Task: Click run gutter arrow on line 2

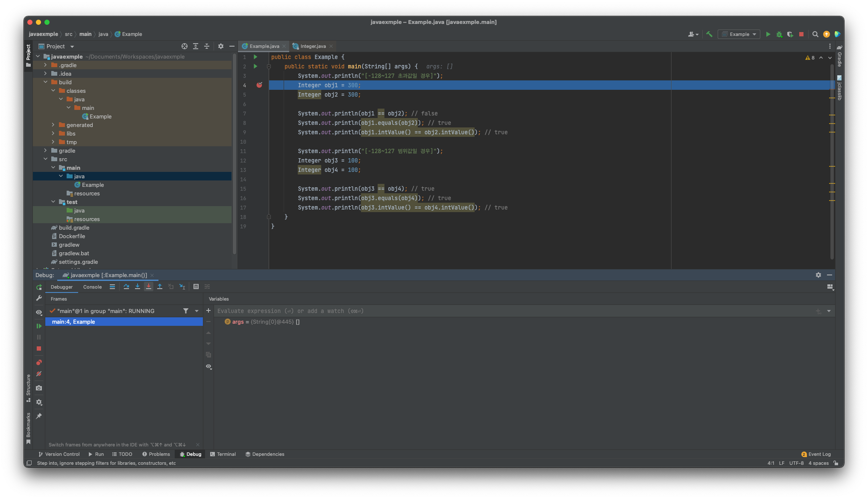Action: pos(255,66)
